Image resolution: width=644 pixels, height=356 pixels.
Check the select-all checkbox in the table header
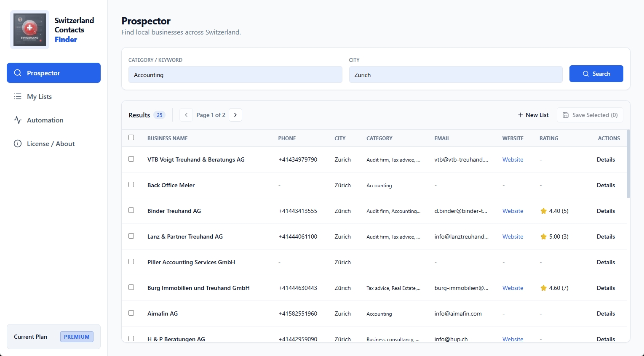pyautogui.click(x=131, y=137)
